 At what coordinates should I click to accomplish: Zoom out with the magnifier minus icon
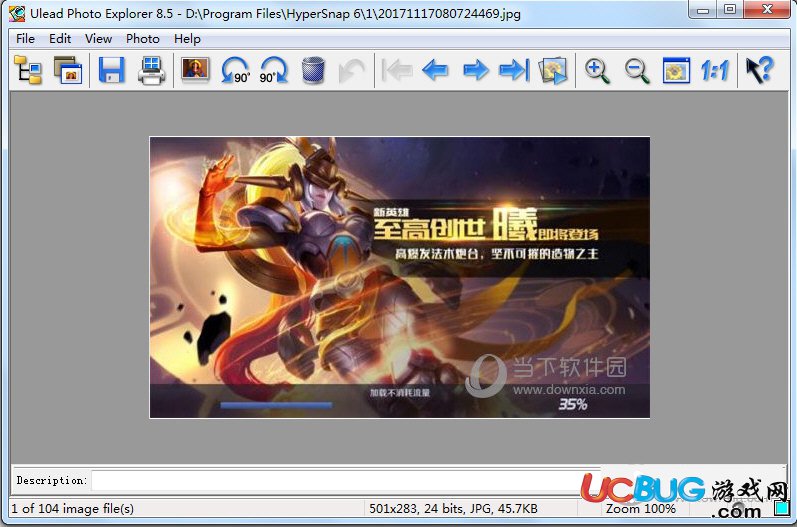tap(637, 70)
